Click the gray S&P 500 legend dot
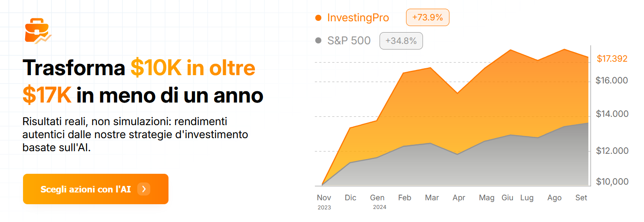 [318, 40]
